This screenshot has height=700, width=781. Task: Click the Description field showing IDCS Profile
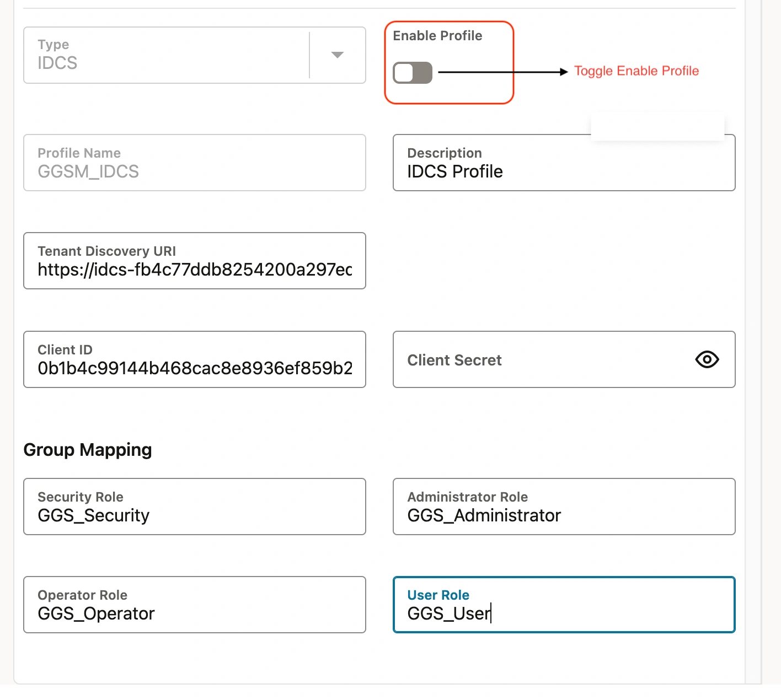click(x=564, y=163)
